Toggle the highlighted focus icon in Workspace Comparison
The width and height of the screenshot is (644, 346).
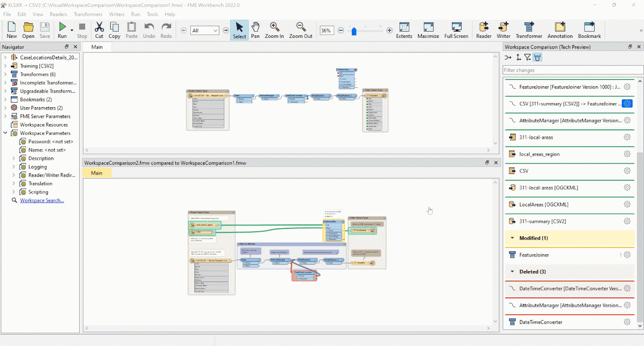point(537,58)
